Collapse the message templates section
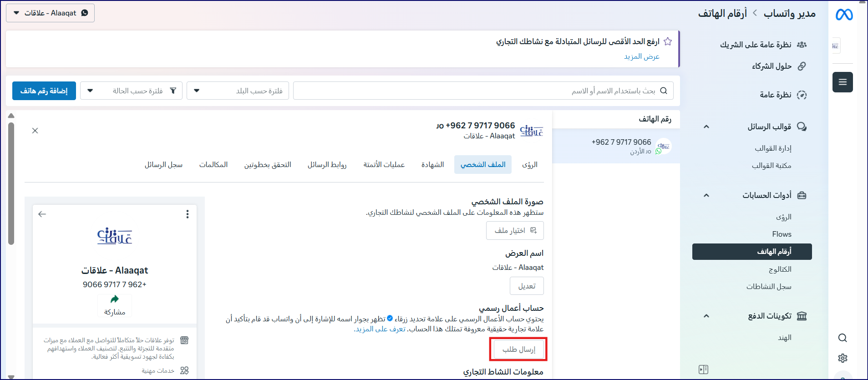Screen dimensions: 868x380 [x=706, y=127]
